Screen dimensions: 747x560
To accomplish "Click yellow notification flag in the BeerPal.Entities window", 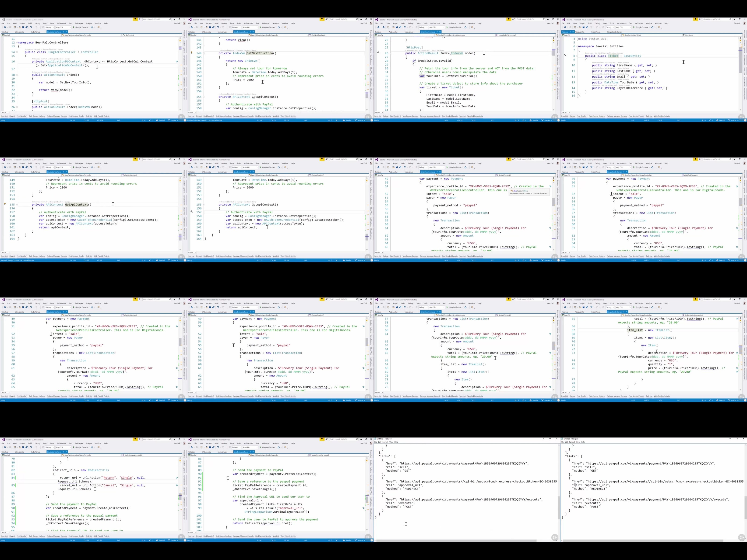I will pyautogui.click(x=696, y=19).
